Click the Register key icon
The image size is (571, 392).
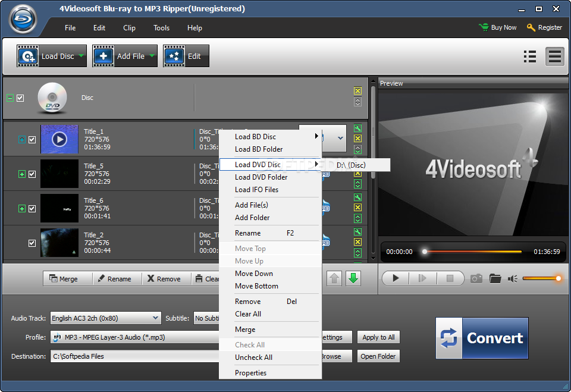click(x=531, y=27)
